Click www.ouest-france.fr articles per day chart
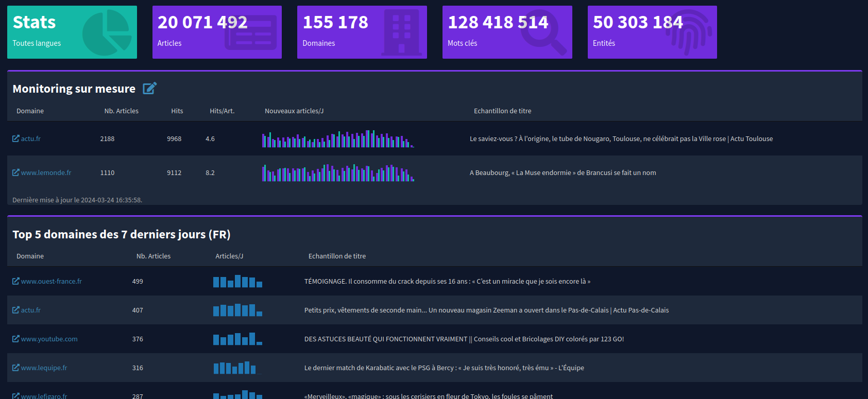The image size is (868, 399). click(237, 281)
